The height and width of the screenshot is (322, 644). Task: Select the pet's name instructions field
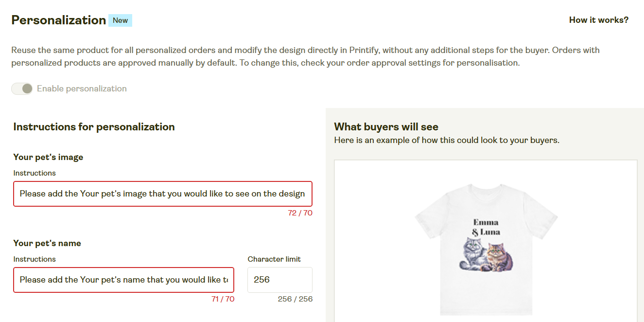click(123, 280)
